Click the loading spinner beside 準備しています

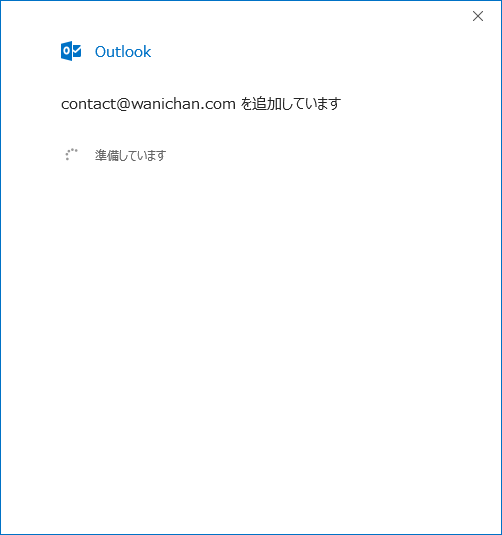pyautogui.click(x=71, y=155)
